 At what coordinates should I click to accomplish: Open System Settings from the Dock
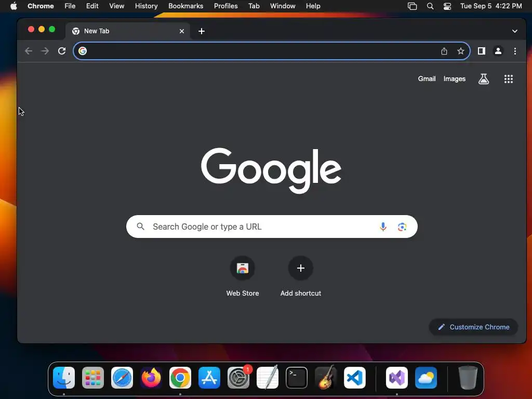(238, 378)
